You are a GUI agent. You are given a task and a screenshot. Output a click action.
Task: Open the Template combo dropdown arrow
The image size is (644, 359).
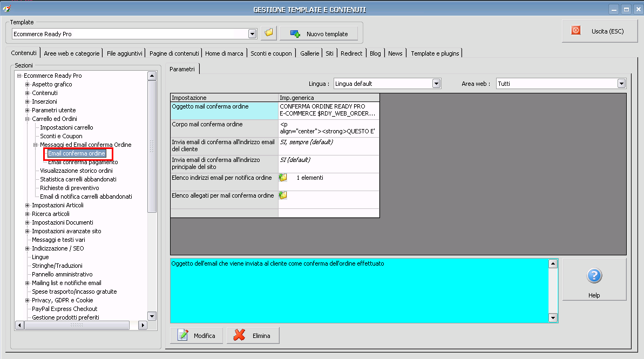coord(252,34)
